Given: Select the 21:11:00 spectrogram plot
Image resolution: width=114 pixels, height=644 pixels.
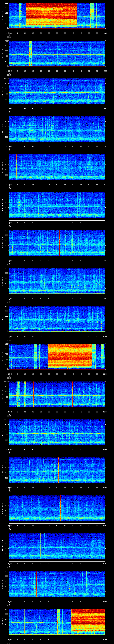Looking at the screenshot, I should click(57, 394).
